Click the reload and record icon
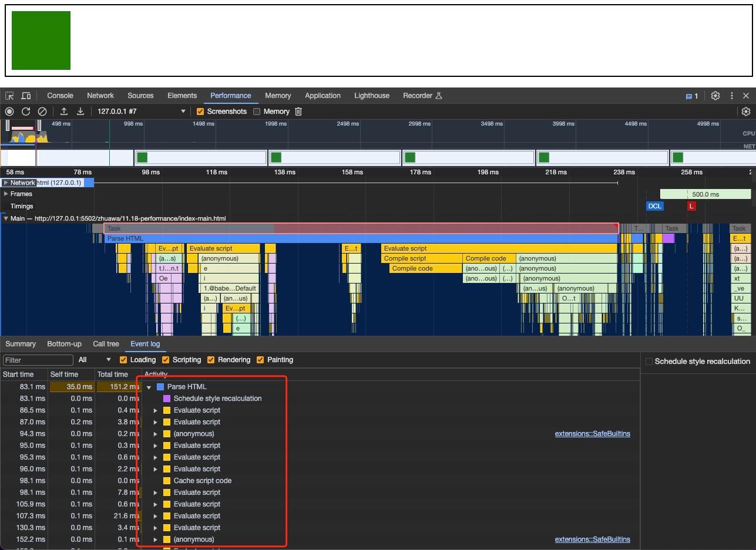This screenshot has width=756, height=550. (x=26, y=112)
